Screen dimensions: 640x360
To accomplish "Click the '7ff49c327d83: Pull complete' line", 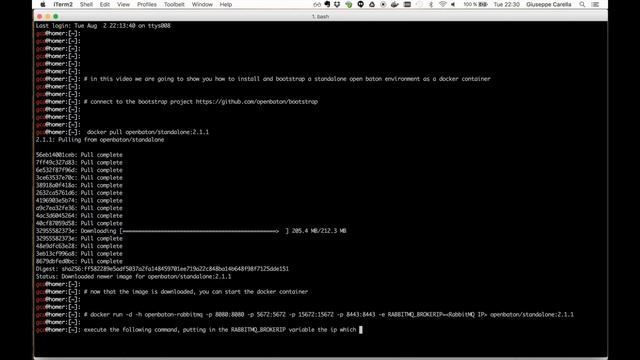I will tap(79, 162).
